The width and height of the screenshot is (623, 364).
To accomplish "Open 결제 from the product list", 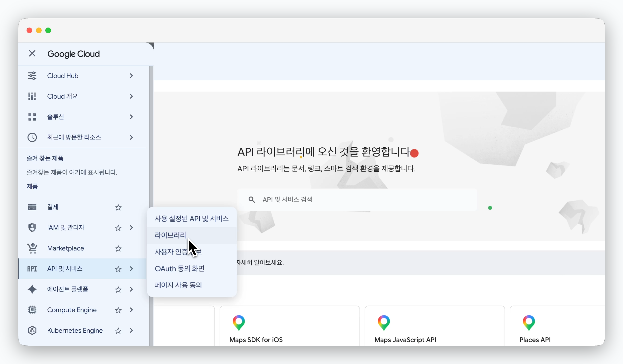I will click(x=83, y=207).
